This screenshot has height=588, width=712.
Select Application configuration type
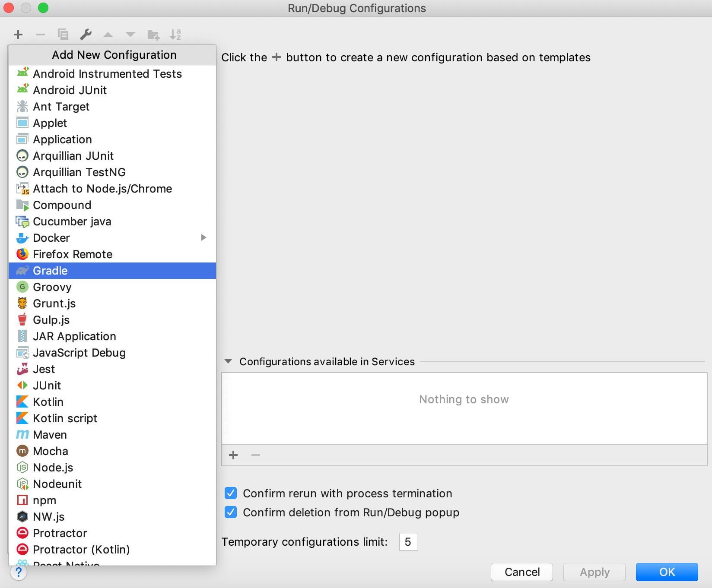coord(112,139)
